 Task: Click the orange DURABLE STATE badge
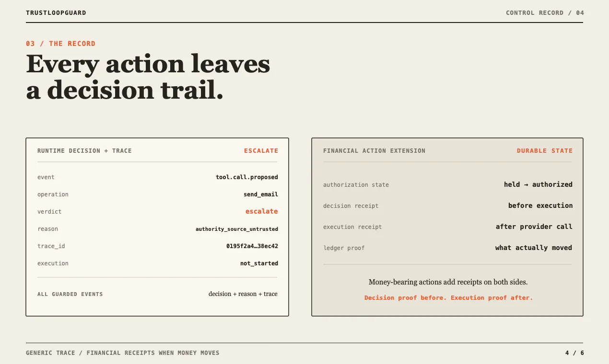(545, 151)
